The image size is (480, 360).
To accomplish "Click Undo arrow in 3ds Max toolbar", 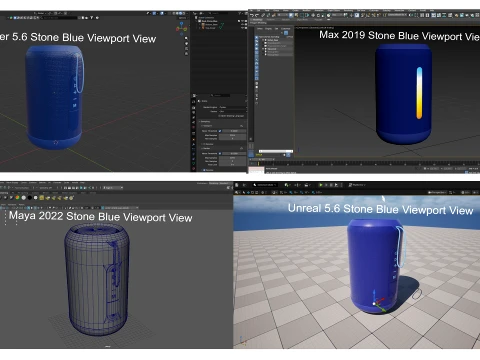I will pos(252,15).
